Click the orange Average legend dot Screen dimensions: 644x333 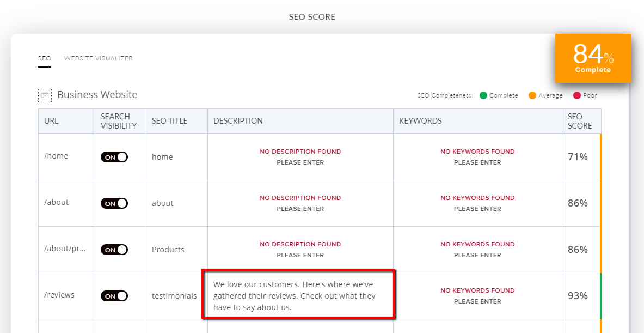(533, 95)
